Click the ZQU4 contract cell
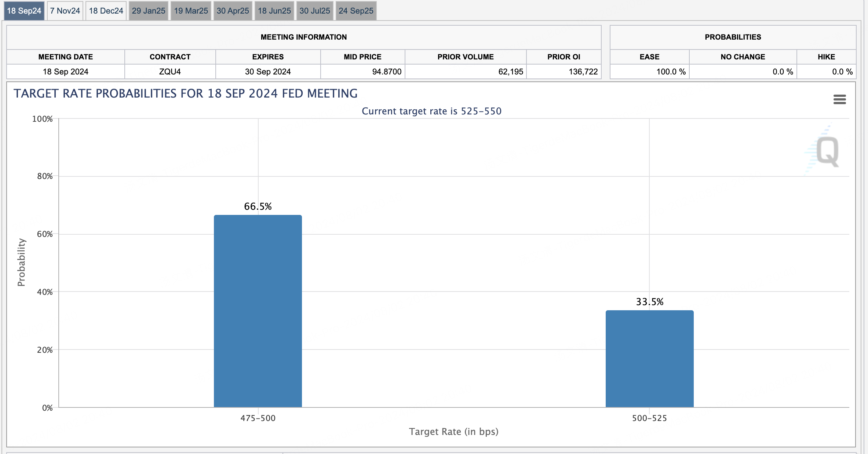 pos(170,72)
